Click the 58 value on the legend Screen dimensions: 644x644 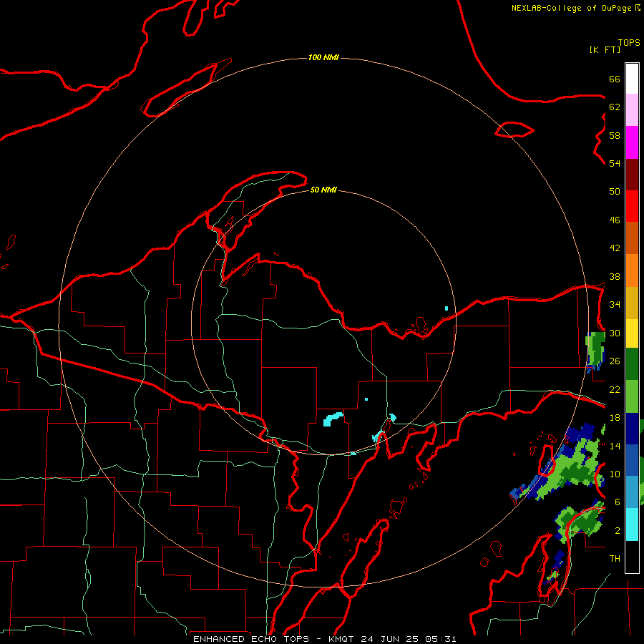tap(615, 135)
